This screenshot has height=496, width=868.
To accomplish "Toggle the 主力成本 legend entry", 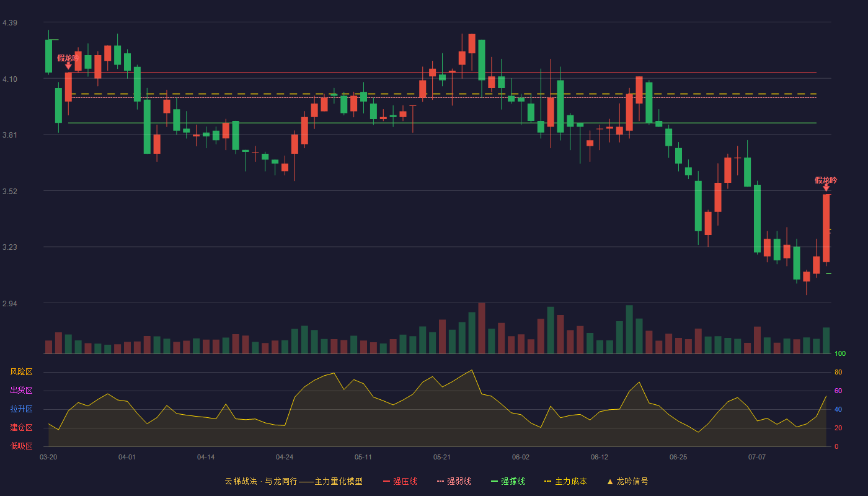I will point(565,481).
